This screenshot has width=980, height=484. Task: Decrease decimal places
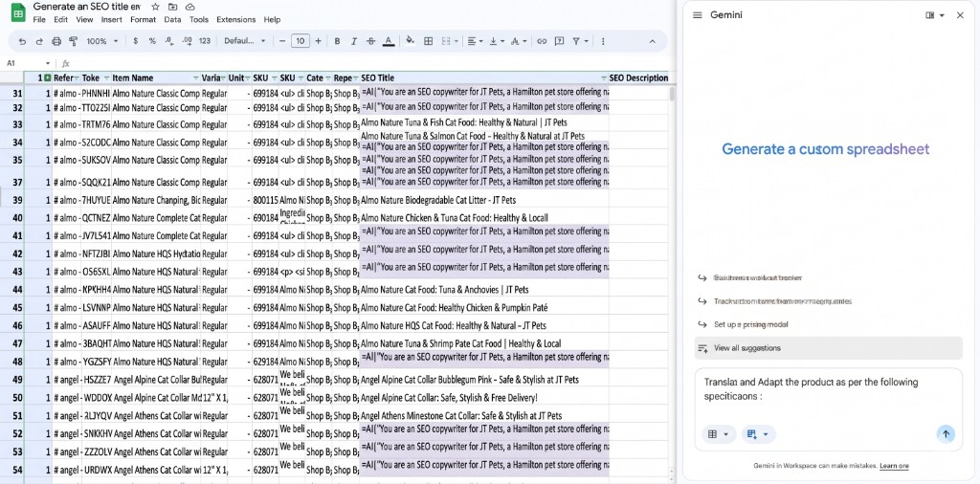[169, 41]
